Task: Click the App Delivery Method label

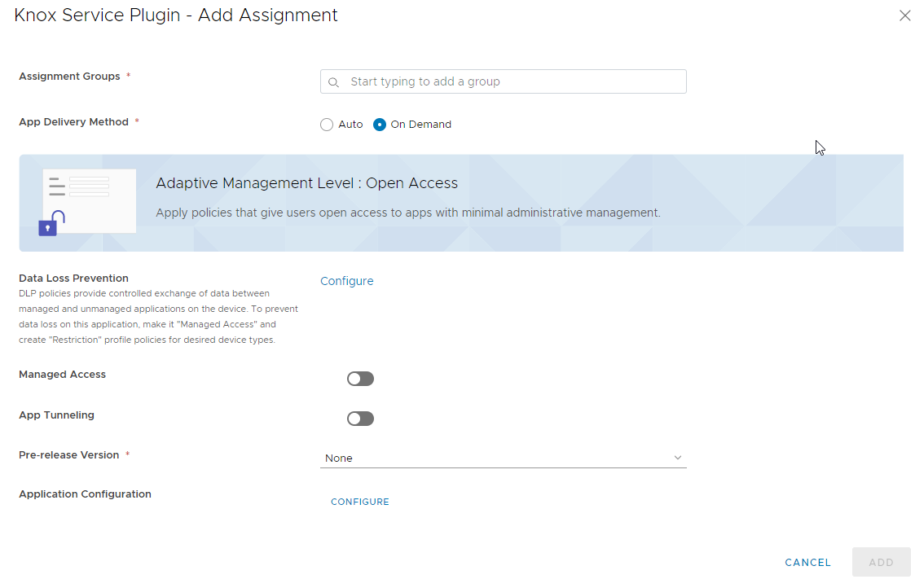Action: click(x=73, y=122)
